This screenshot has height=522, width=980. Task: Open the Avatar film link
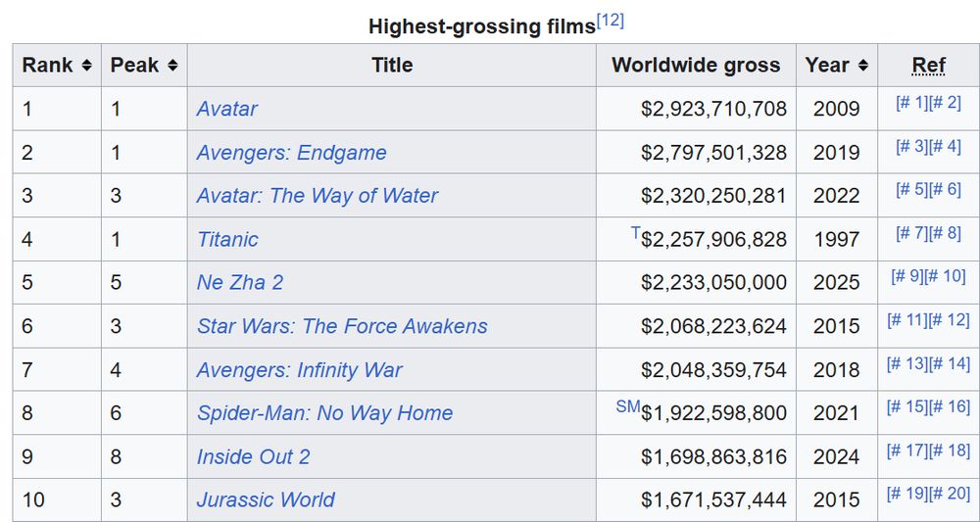[227, 109]
